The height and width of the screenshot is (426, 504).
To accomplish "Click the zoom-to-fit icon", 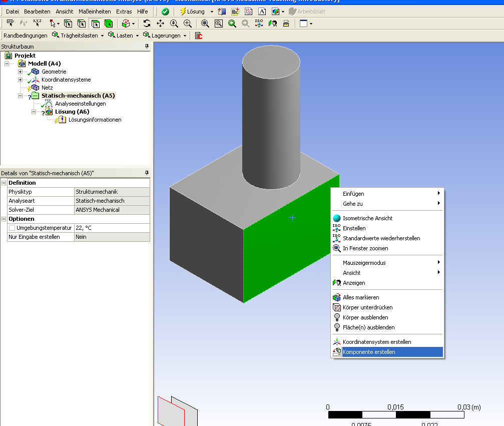I will [x=205, y=24].
